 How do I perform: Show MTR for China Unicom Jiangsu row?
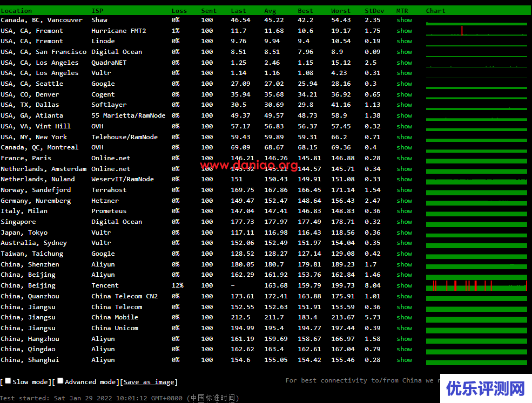click(404, 328)
